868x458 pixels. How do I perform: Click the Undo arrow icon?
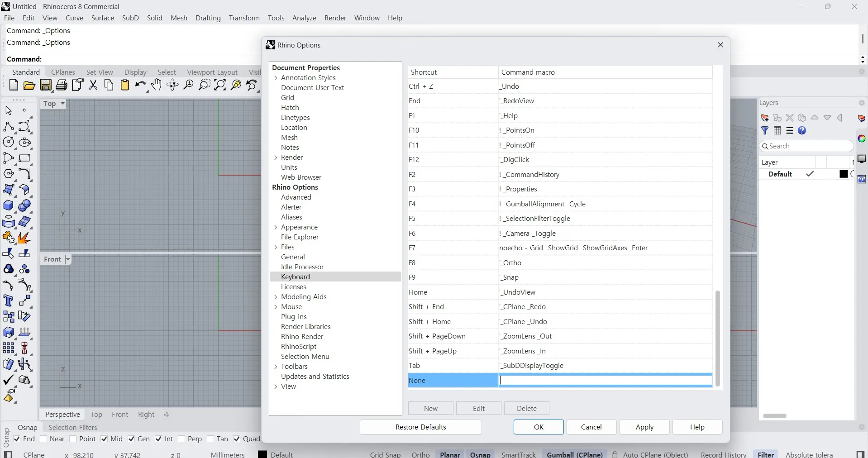[x=141, y=85]
